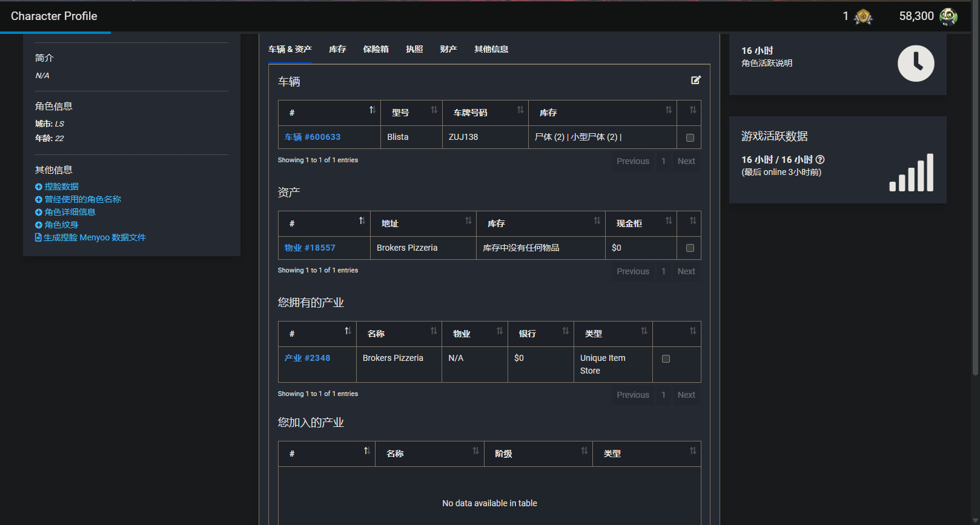
Task: Check the box for 物业 #18557 row
Action: (x=690, y=248)
